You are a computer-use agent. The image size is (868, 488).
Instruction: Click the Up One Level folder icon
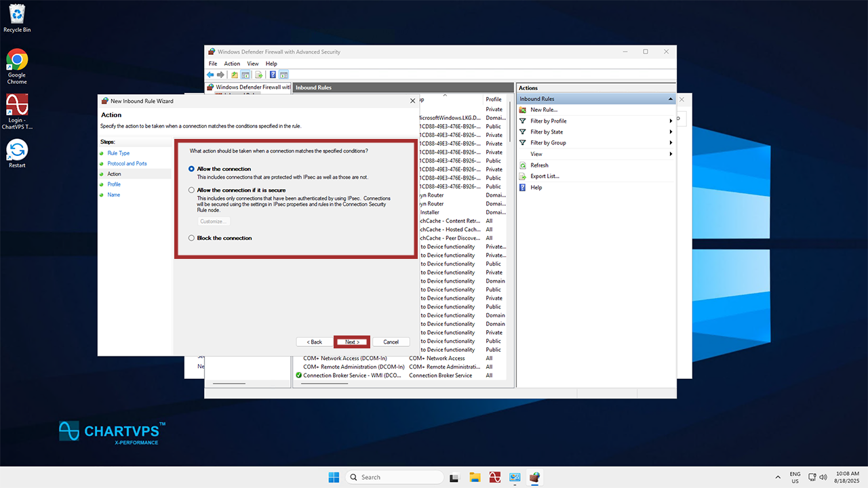235,75
